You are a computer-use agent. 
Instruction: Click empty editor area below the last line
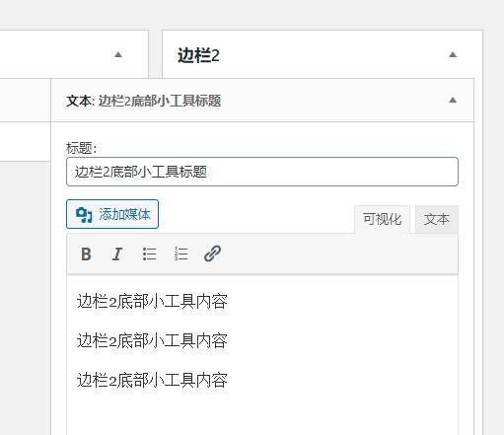262,414
